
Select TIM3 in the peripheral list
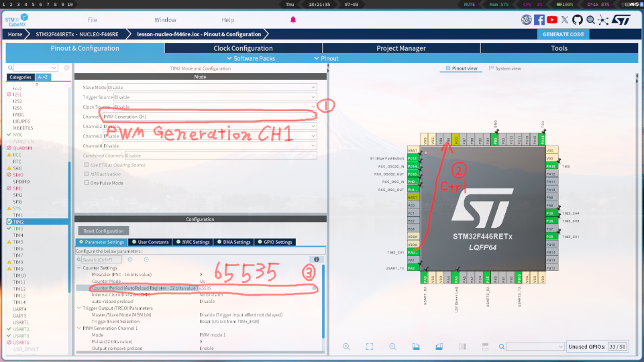[x=18, y=229]
